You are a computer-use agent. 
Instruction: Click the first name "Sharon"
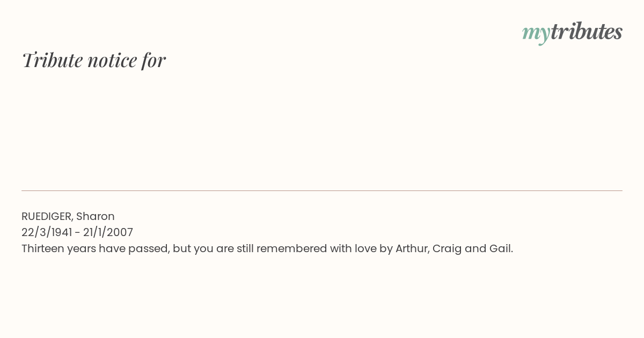click(96, 216)
